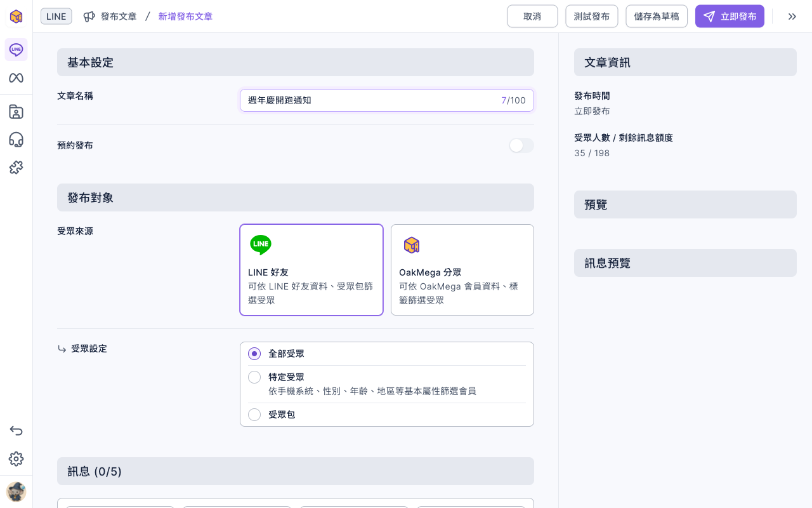The width and height of the screenshot is (812, 508).
Task: Click the 發布對象 section header
Action: click(x=296, y=197)
